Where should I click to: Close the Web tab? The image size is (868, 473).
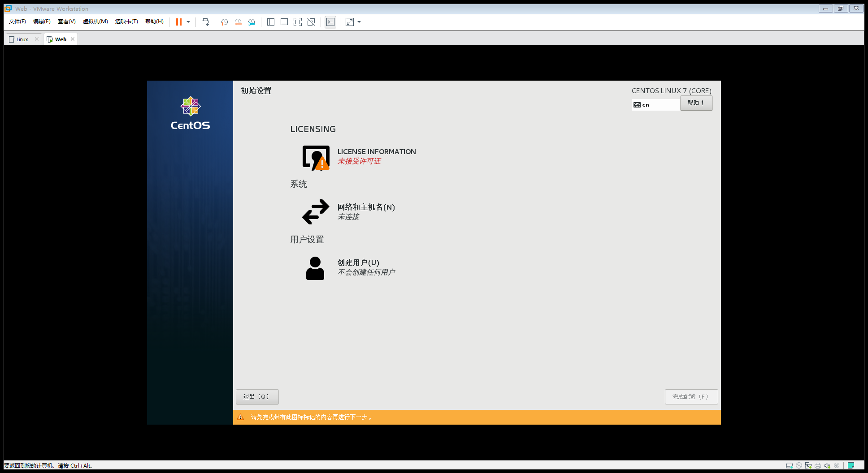pos(73,39)
